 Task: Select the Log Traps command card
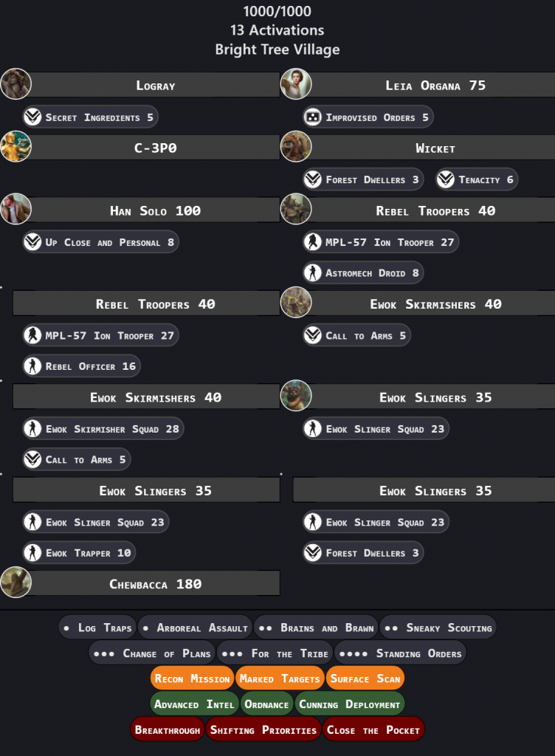pos(97,628)
